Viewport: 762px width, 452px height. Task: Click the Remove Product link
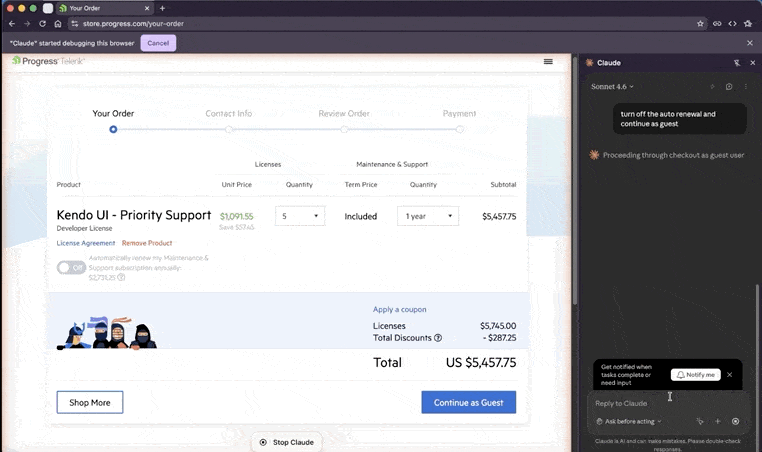point(147,243)
